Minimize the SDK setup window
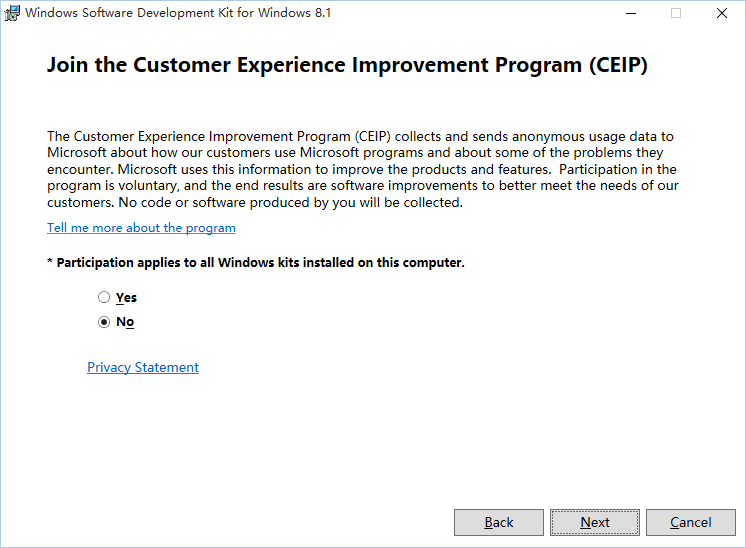The height and width of the screenshot is (548, 746). coord(631,13)
